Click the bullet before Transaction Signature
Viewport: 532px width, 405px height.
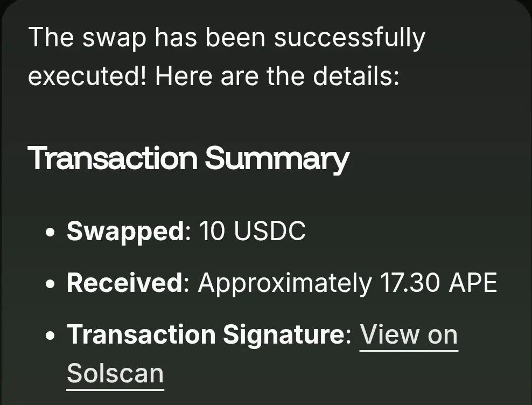pyautogui.click(x=50, y=336)
